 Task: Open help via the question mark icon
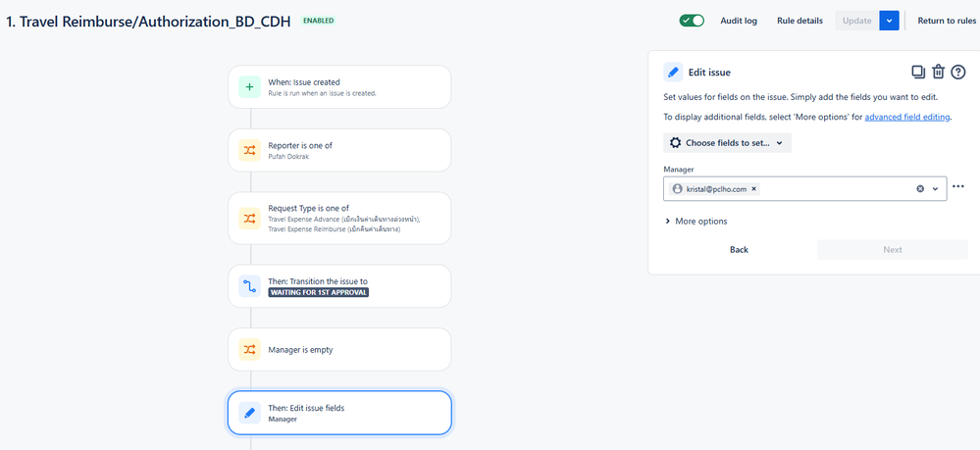pos(958,72)
